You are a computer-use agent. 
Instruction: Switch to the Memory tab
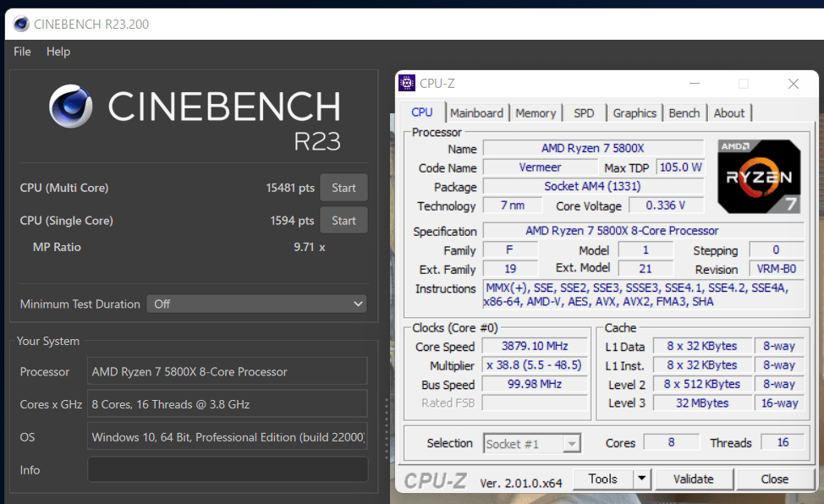(536, 113)
